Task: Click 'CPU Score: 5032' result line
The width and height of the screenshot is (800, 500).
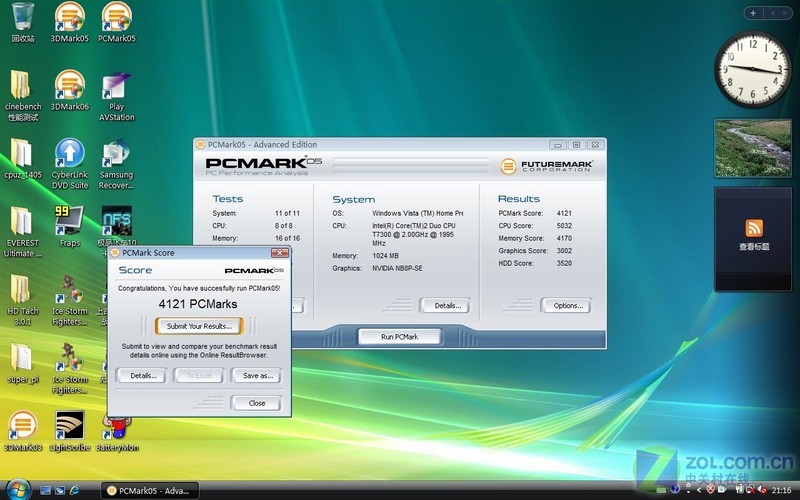Action: point(535,226)
